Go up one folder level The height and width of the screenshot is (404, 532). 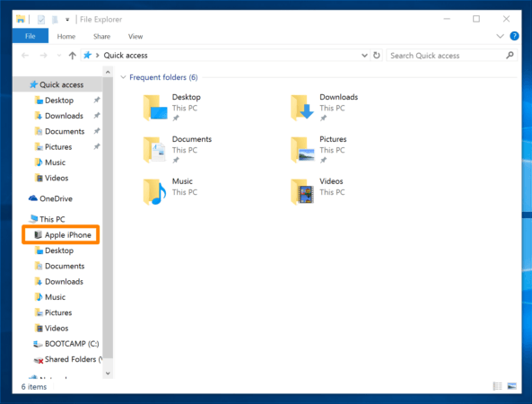pos(72,55)
